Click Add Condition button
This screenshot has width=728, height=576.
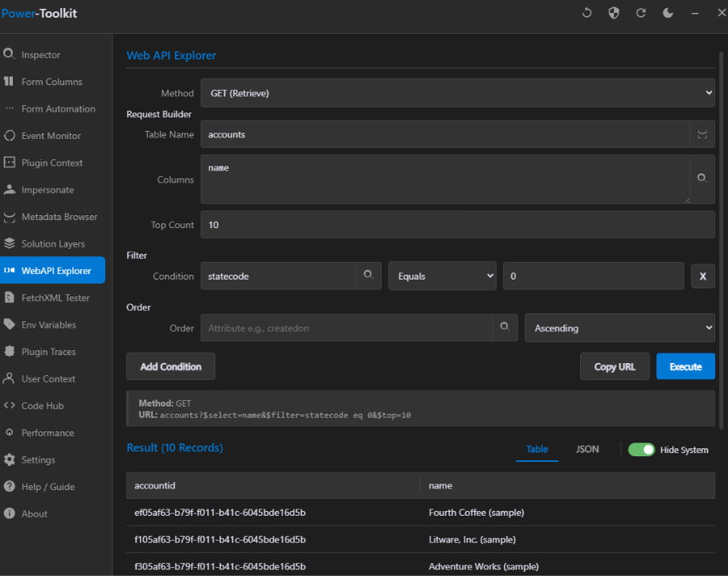[x=170, y=366]
